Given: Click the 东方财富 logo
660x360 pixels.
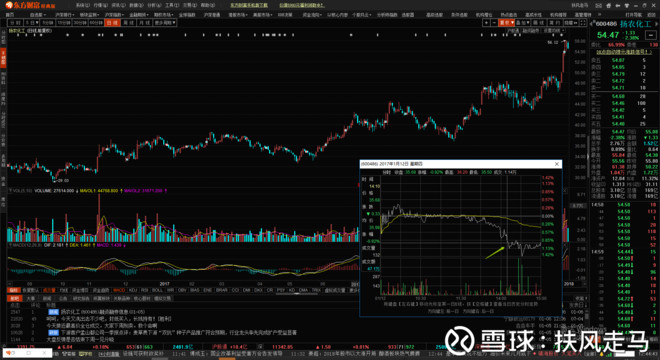Looking at the screenshot, I should pos(30,5).
